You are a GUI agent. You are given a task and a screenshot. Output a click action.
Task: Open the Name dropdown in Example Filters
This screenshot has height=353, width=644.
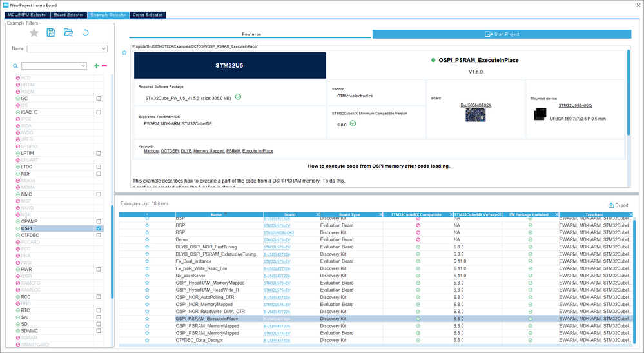point(104,48)
